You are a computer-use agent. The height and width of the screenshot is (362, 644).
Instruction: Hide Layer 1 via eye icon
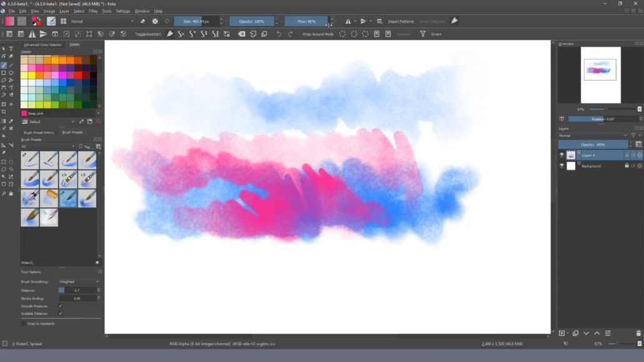coord(561,155)
